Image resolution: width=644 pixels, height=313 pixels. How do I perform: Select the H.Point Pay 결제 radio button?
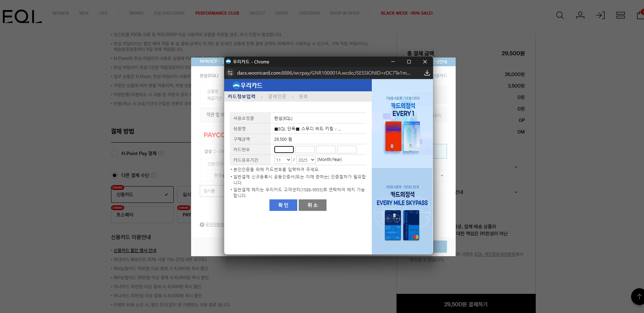tap(115, 153)
